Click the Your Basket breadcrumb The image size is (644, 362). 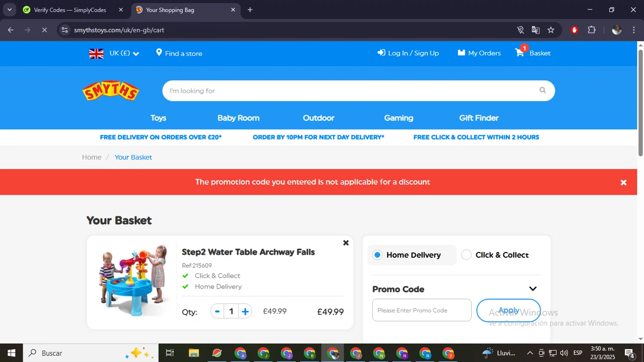point(133,157)
